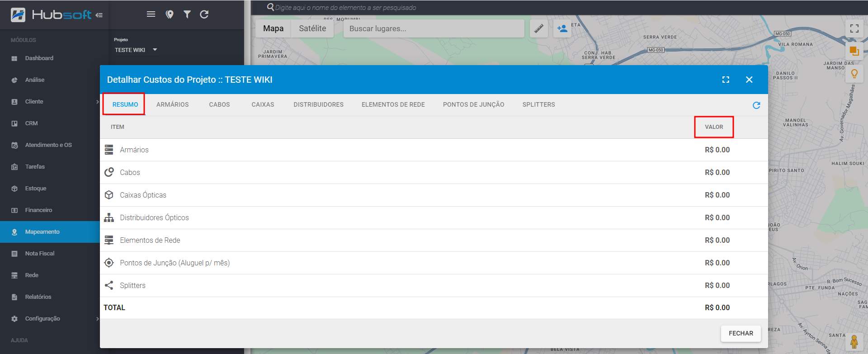Screen dimensions: 868x354
Task: Click the Caixas Ópticas cube icon
Action: click(x=109, y=195)
